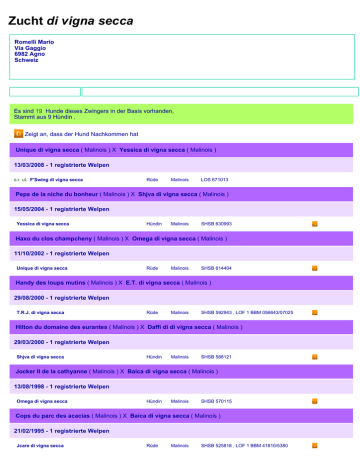Viewport: 360px width, 466px height.
Task: Click offspring icon in Shiva di vigna secca row
Action: point(314,357)
